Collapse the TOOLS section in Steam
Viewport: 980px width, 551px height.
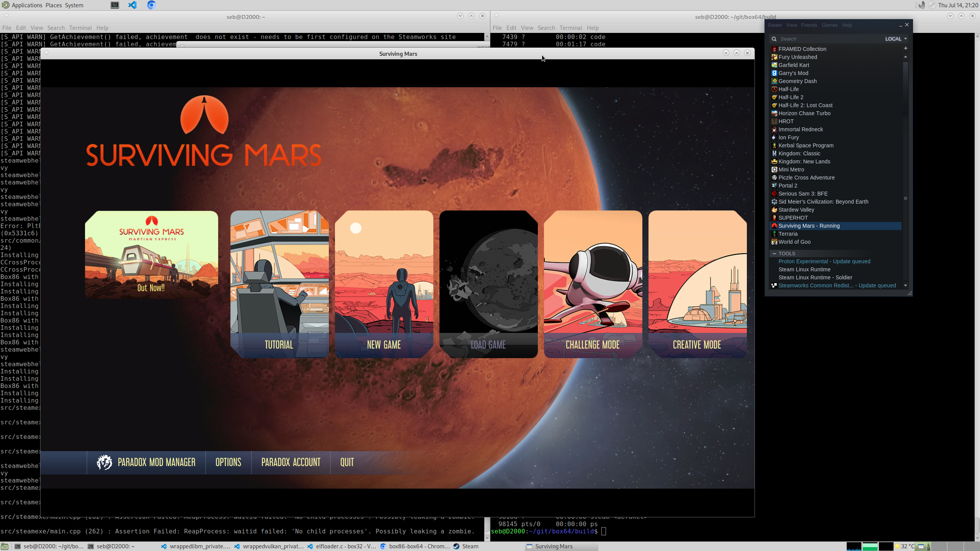774,253
